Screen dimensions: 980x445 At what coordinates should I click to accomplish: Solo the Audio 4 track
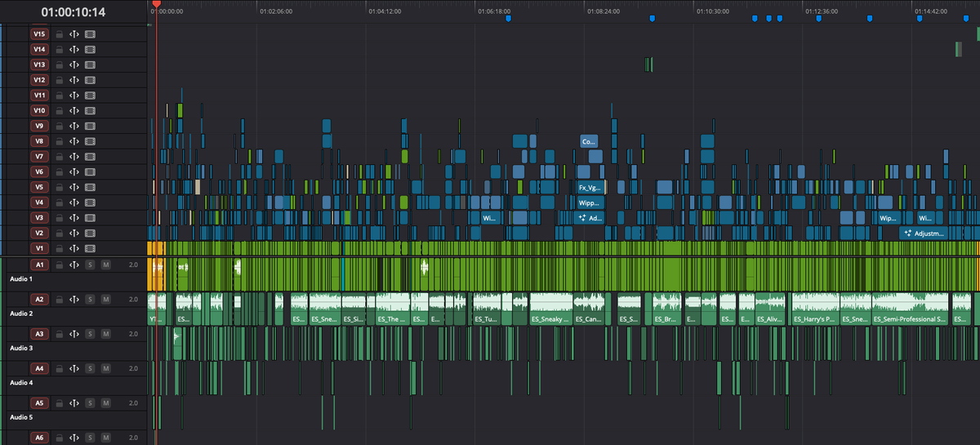90,368
